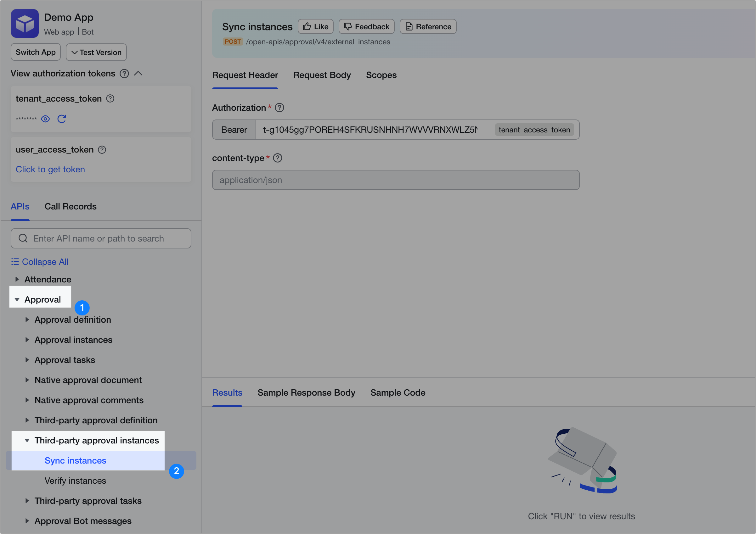Refresh the tenant_access_token

tap(62, 119)
